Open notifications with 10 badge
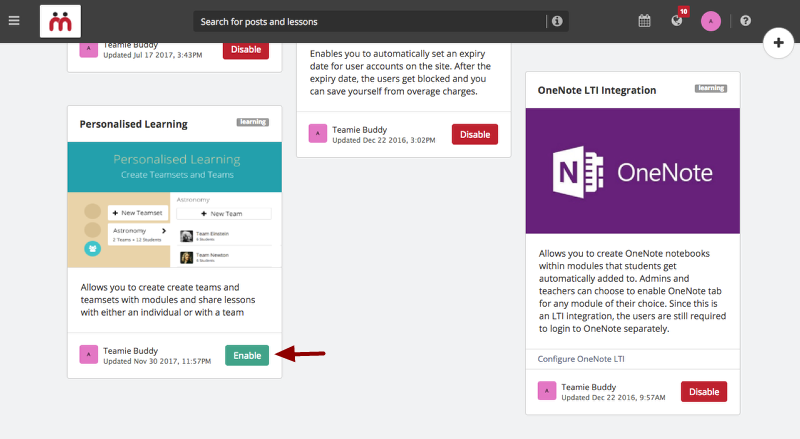Image resolution: width=800 pixels, height=439 pixels. 678,18
